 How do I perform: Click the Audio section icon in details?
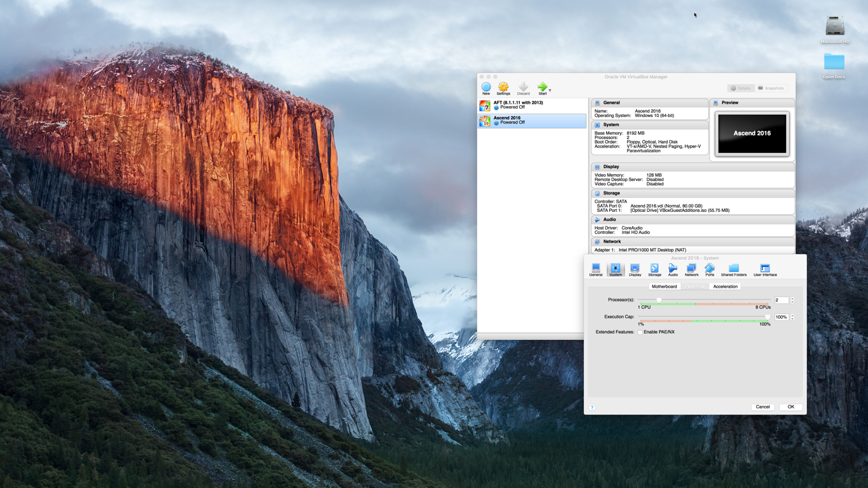[x=597, y=220]
